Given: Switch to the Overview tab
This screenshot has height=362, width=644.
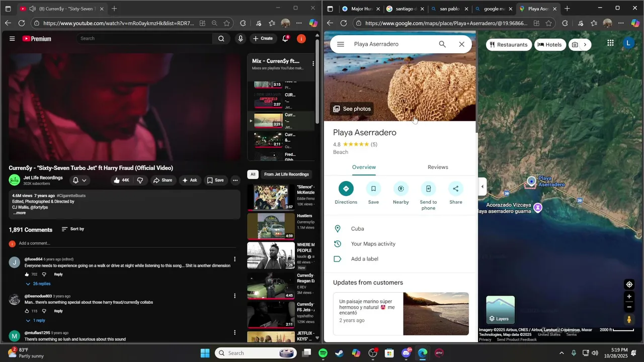Looking at the screenshot, I should pos(364,167).
